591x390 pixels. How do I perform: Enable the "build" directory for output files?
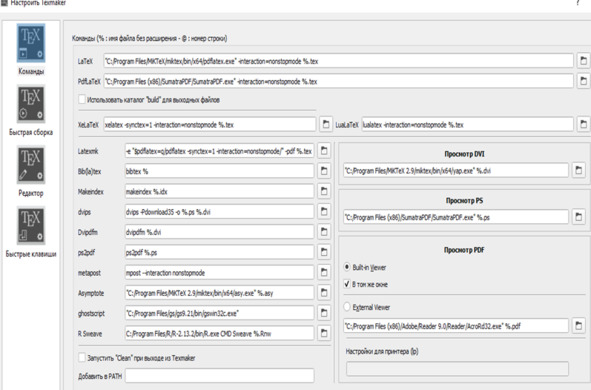pyautogui.click(x=82, y=99)
